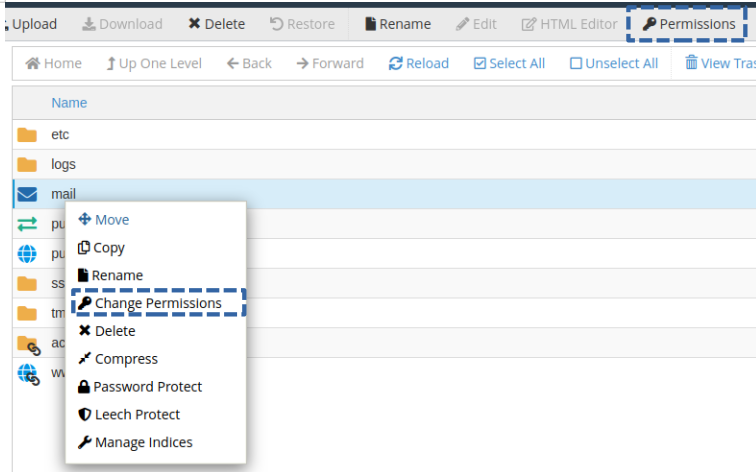
Task: Click the logs folder icon
Action: pyautogui.click(x=27, y=165)
